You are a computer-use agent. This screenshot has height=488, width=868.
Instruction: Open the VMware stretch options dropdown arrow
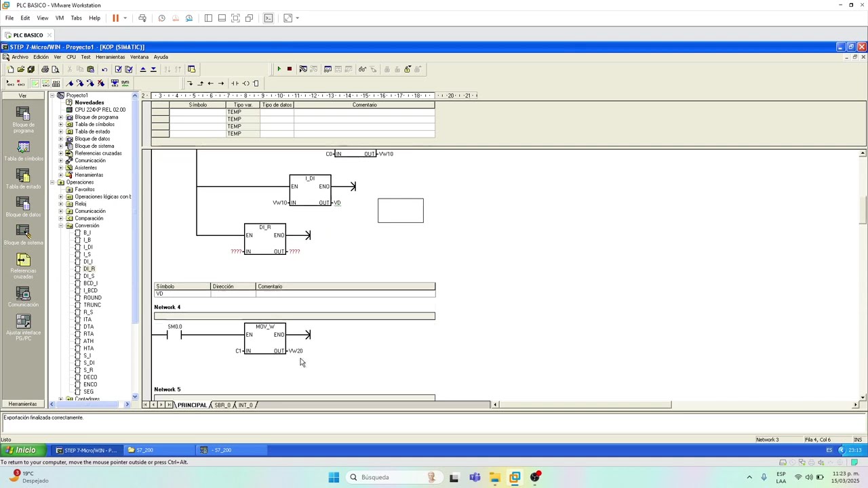(x=298, y=18)
